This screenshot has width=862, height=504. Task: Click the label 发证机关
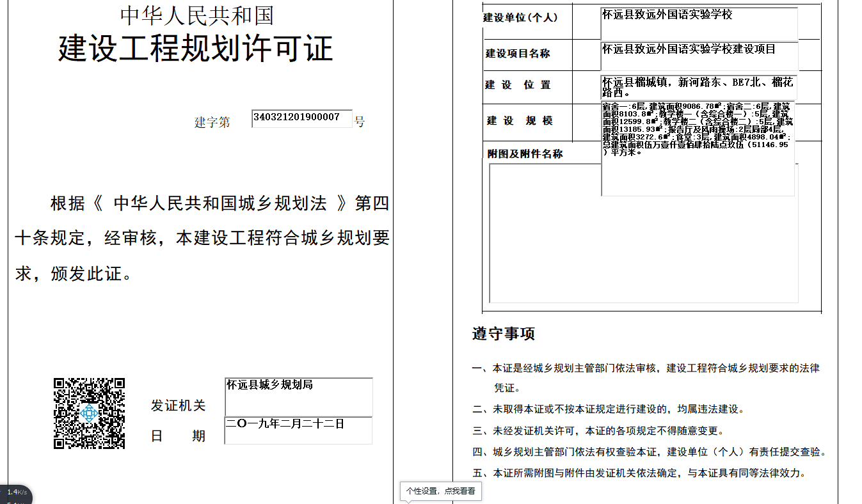179,406
